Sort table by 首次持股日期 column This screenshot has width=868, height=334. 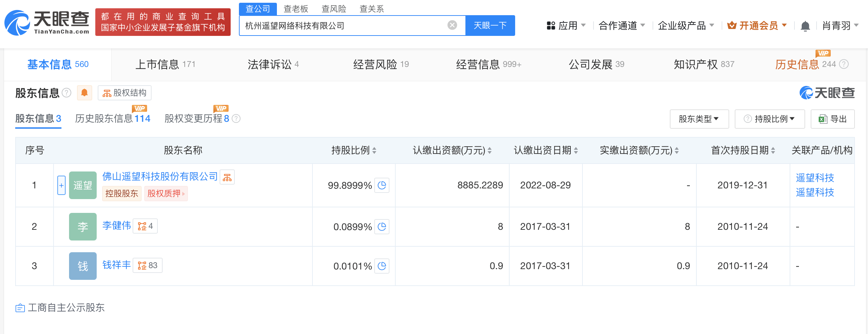pos(773,150)
